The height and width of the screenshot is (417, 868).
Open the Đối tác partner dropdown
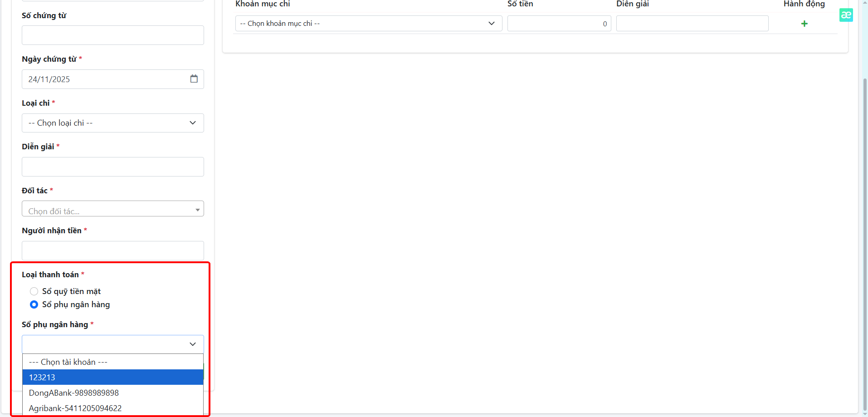click(x=112, y=209)
